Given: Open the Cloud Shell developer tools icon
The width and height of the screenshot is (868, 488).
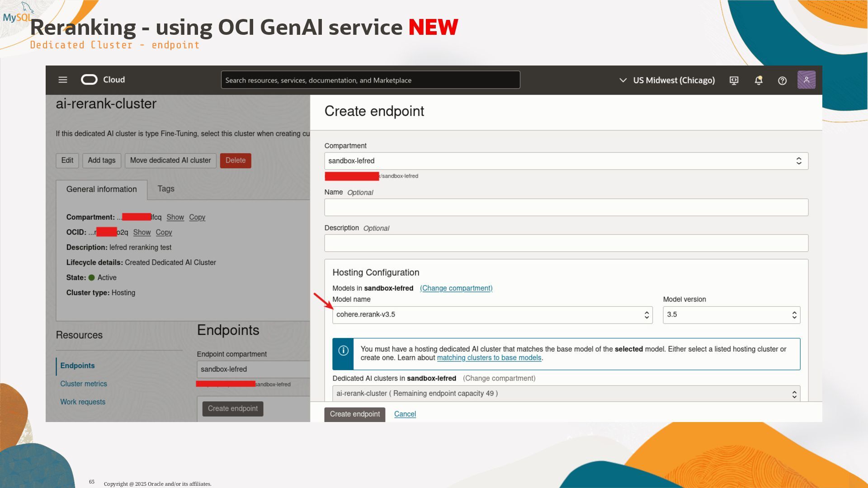Looking at the screenshot, I should pos(734,80).
